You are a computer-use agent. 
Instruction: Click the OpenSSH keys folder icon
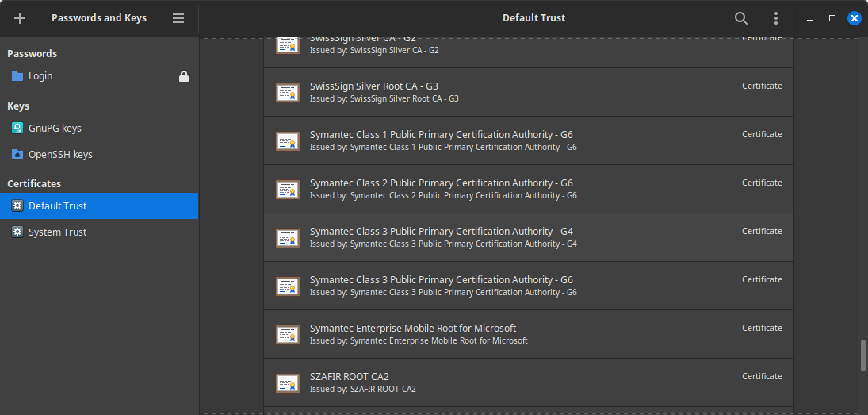17,154
